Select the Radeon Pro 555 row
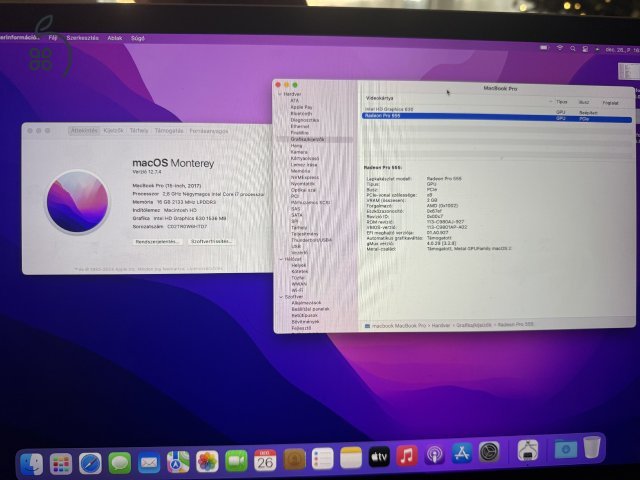This screenshot has width=640, height=480. tap(497, 118)
